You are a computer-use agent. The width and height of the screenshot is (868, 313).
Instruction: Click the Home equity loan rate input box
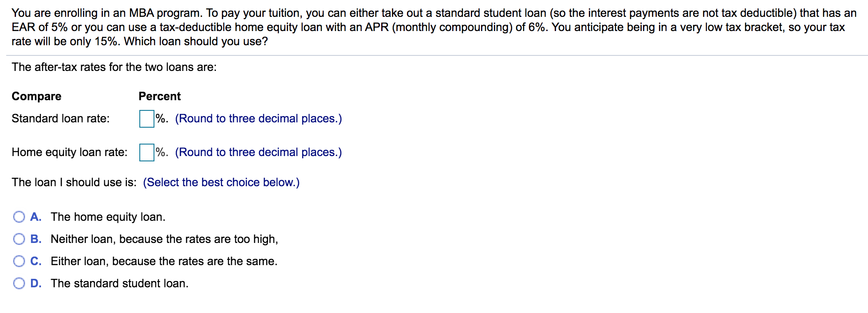146,152
